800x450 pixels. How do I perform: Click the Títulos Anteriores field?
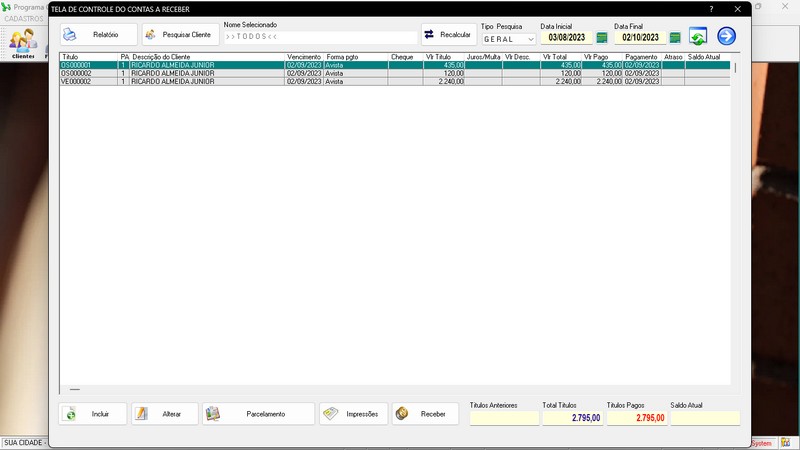504,418
